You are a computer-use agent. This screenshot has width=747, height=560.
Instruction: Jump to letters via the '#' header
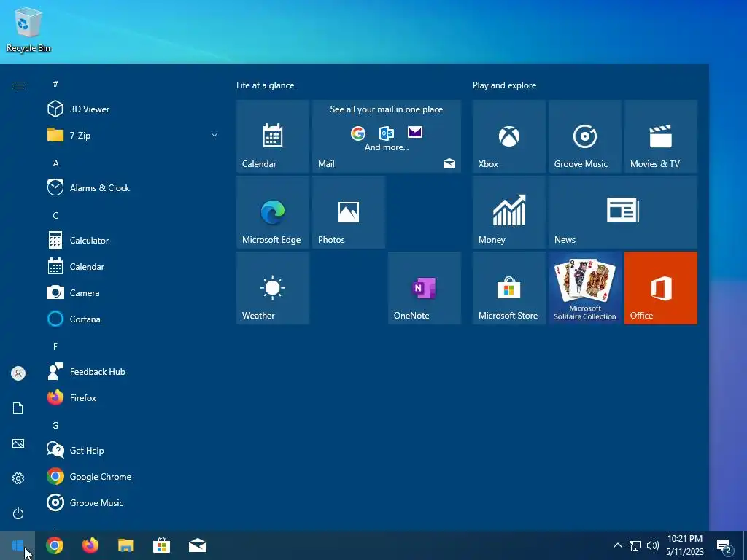click(55, 84)
